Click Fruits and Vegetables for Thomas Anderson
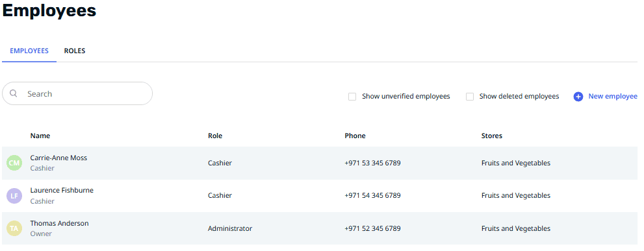This screenshot has width=644, height=251. coord(516,228)
